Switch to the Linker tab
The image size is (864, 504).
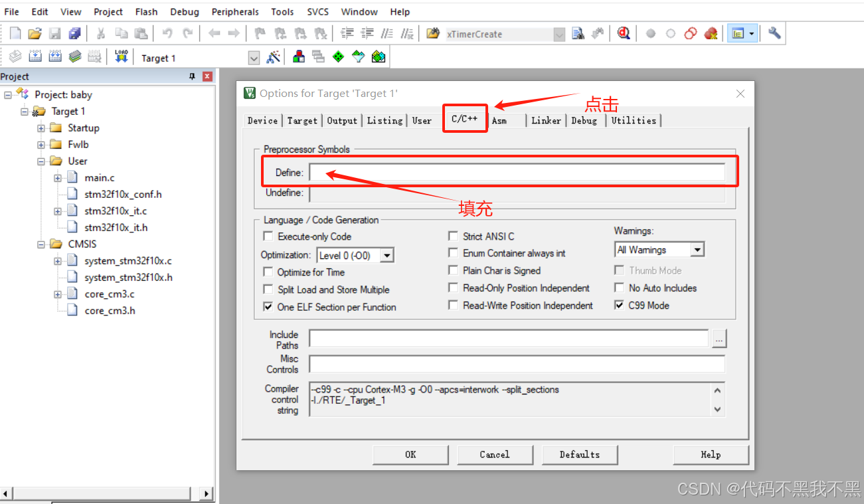click(546, 120)
